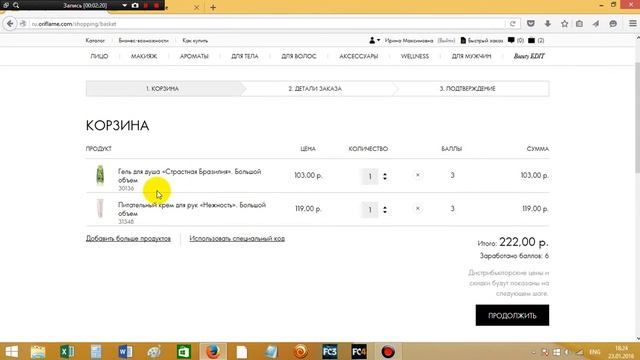Screen dimensions: 640x360
Task: Open File Explorer from the taskbar
Action: point(38,351)
